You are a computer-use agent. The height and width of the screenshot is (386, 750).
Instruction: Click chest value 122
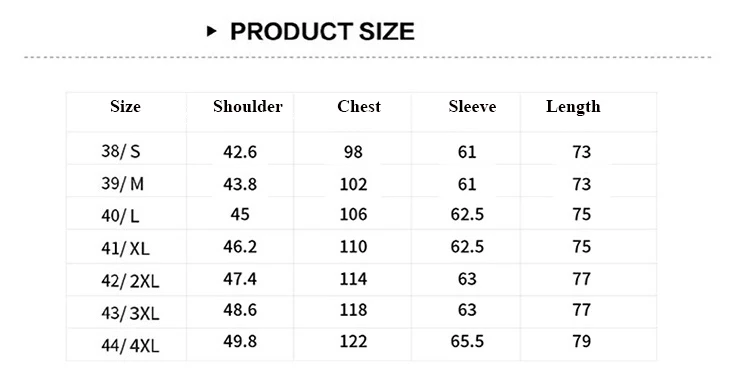coord(353,341)
